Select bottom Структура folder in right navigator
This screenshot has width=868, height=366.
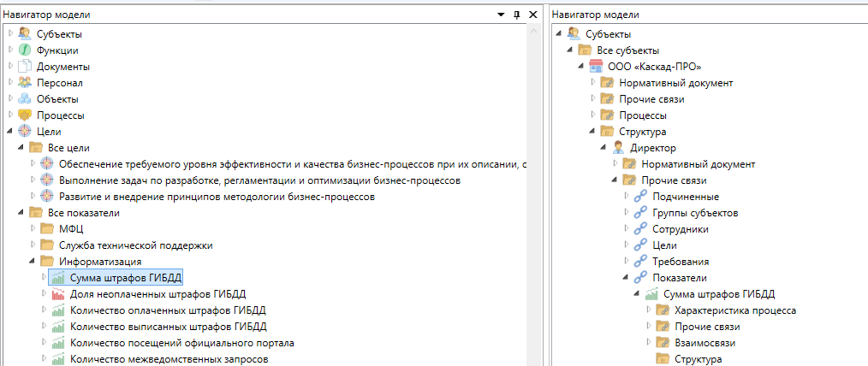coord(698,359)
